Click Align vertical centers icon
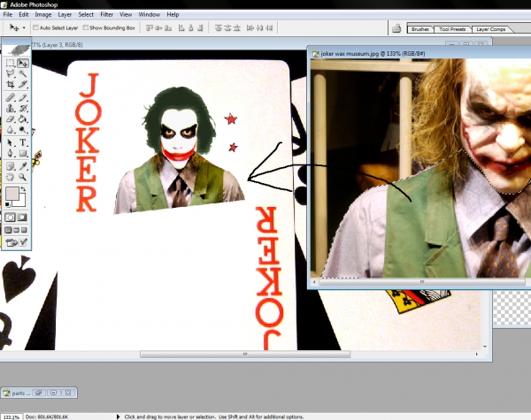531x420 pixels. (158, 28)
